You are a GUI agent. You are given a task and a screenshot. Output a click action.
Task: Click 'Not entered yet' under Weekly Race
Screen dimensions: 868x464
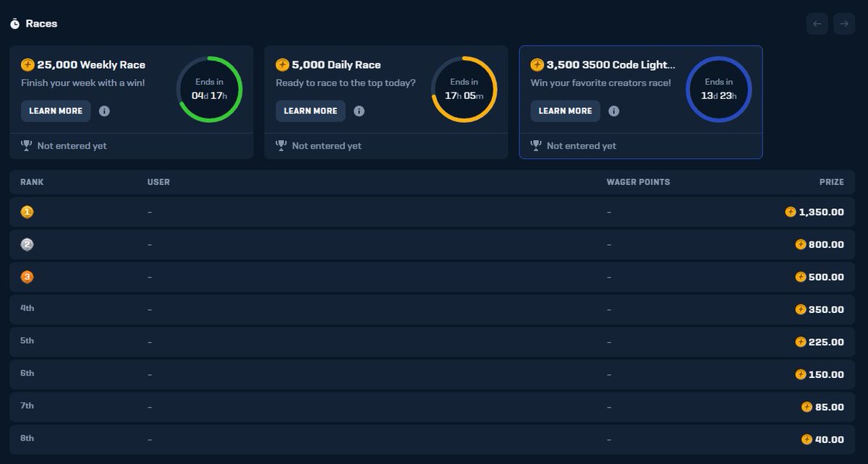(72, 146)
